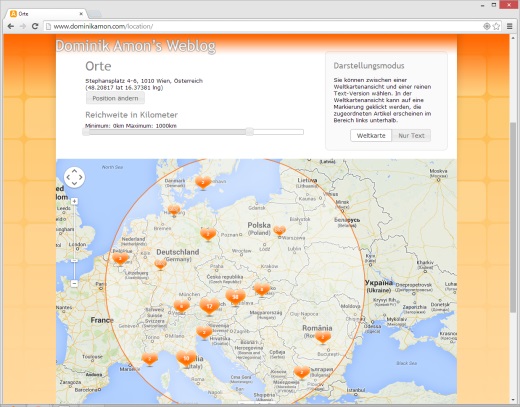
Task: Click the Deutschland label on the map
Action: pyautogui.click(x=178, y=252)
